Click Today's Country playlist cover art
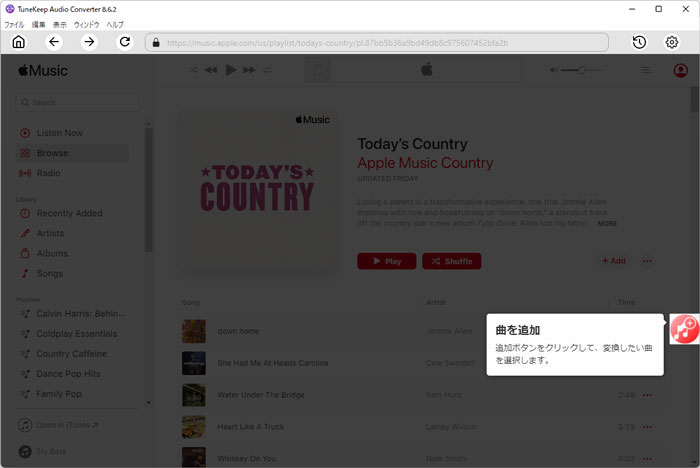 coord(258,190)
